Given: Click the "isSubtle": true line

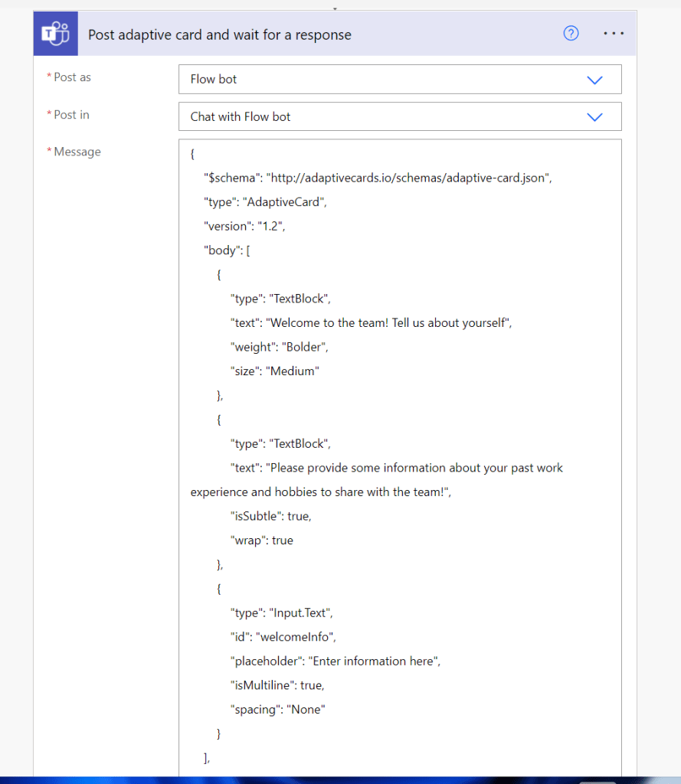Looking at the screenshot, I should pyautogui.click(x=271, y=516).
